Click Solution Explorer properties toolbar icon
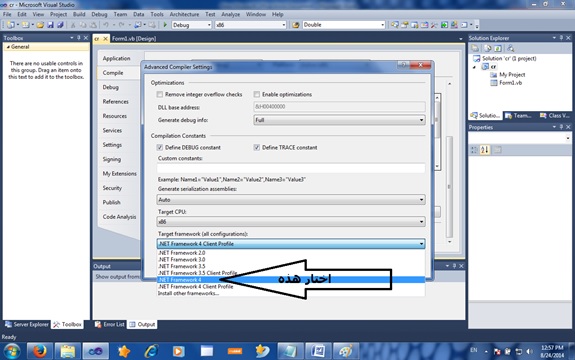Screen dimensions: 575x360 pos(475,48)
